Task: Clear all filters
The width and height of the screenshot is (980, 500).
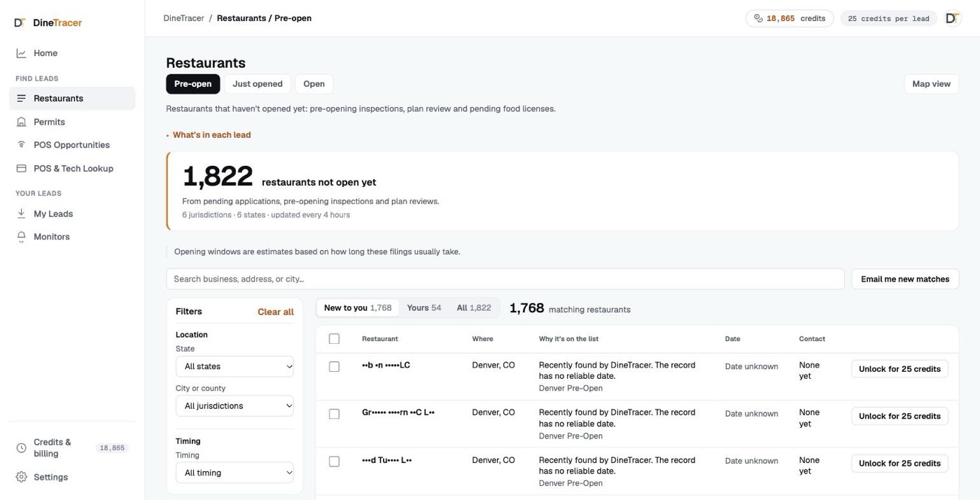Action: tap(276, 312)
